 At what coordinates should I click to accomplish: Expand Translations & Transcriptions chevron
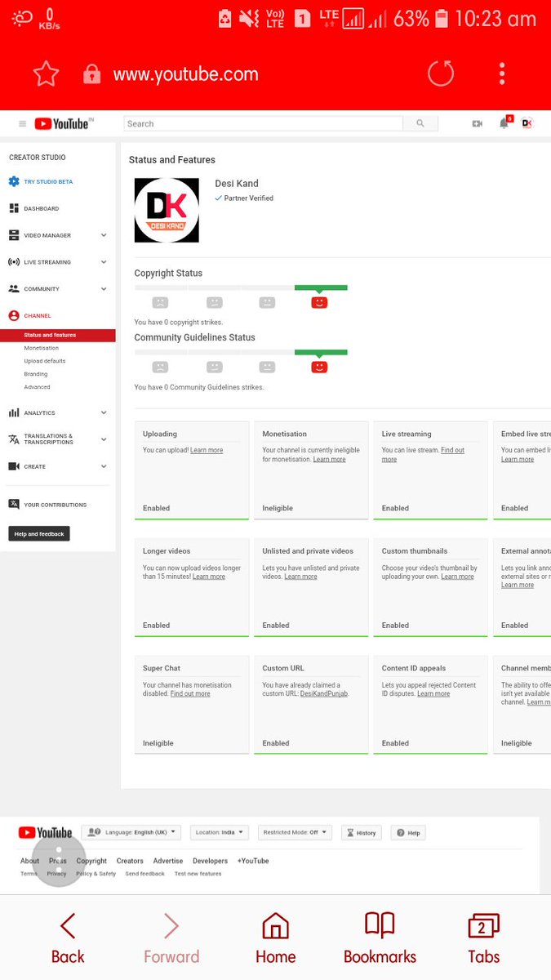click(x=104, y=439)
